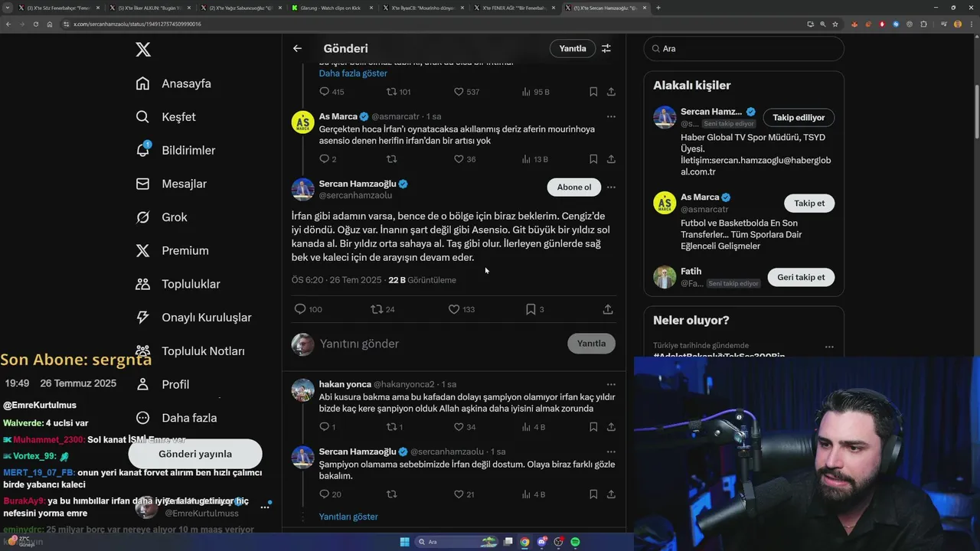980x551 pixels.
Task: Click the Gönderi yayınla button
Action: pyautogui.click(x=195, y=454)
